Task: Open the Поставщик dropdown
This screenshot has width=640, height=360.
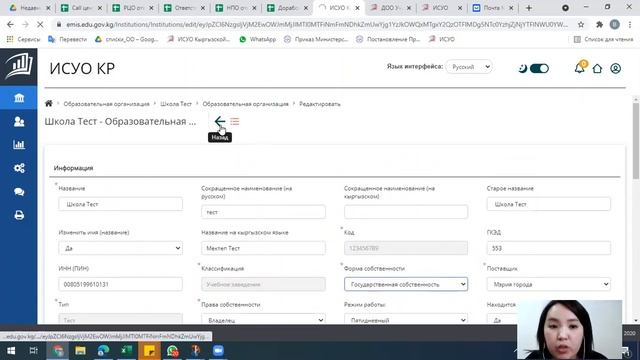Action: click(549, 284)
